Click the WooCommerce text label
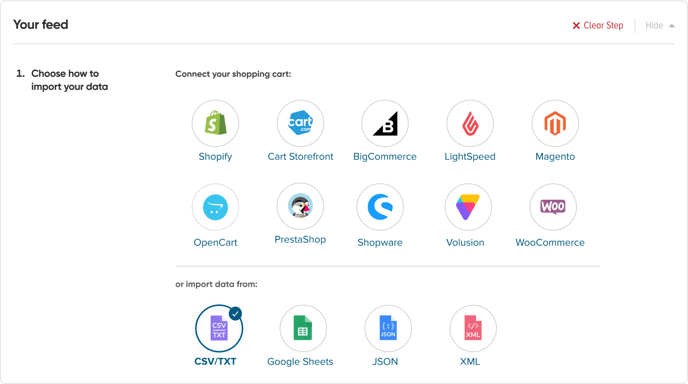The image size is (688, 384). pos(550,242)
